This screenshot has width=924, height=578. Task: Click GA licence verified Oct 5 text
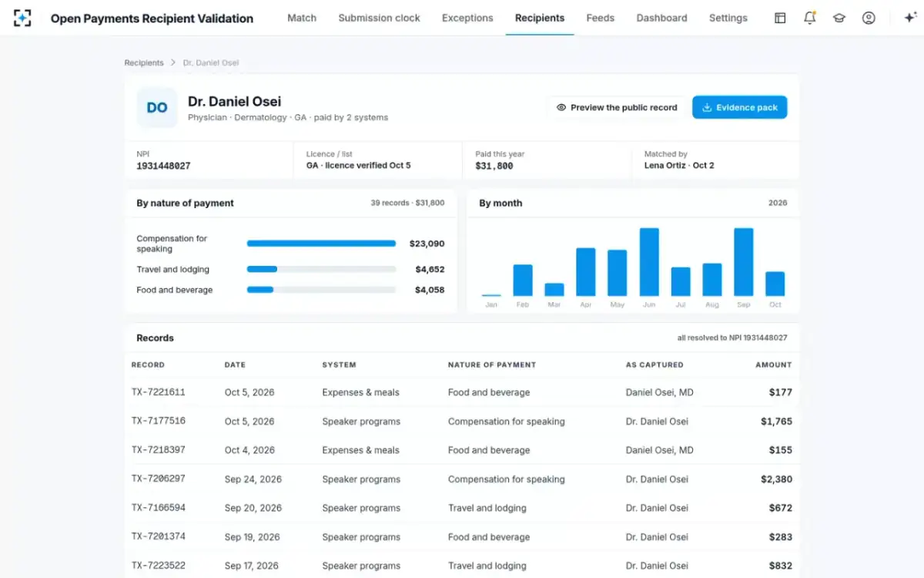click(359, 166)
